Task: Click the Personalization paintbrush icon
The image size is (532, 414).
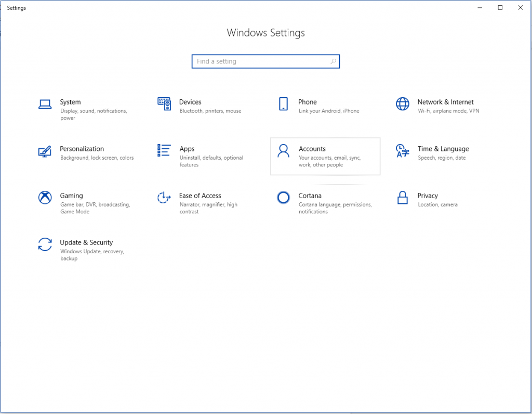Action: [x=45, y=151]
